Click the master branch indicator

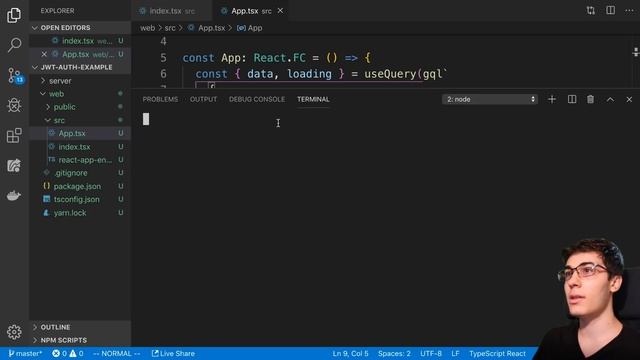coord(25,353)
